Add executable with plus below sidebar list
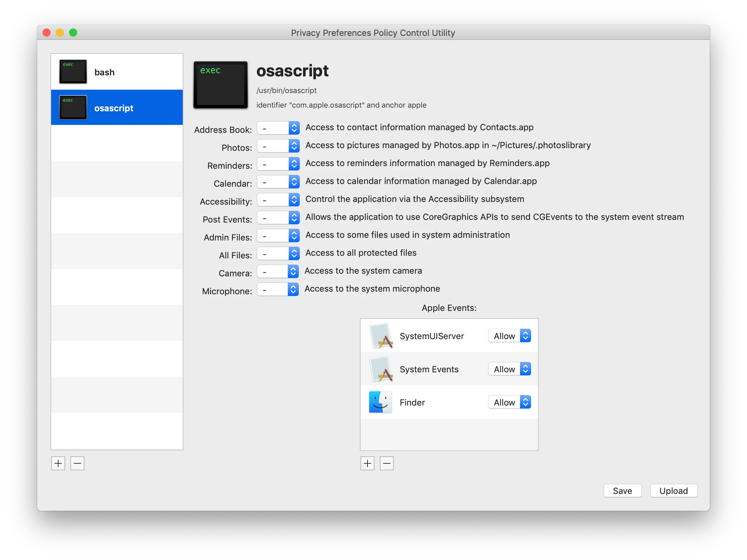 coord(58,463)
